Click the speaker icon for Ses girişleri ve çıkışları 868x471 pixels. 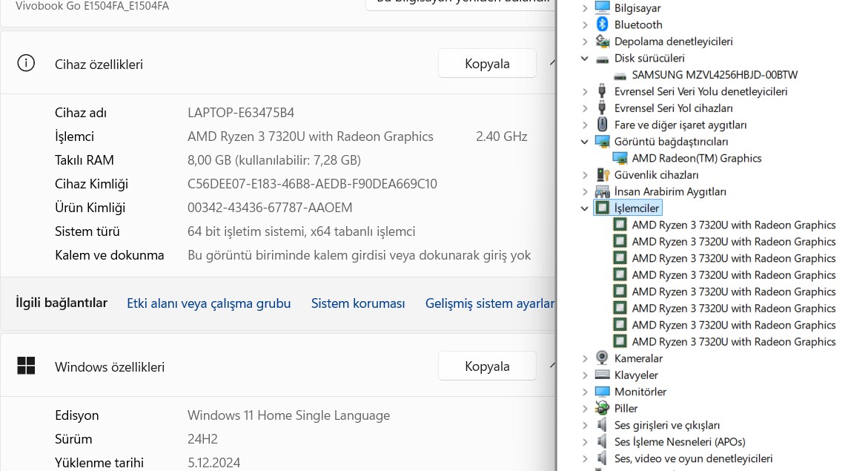point(603,424)
